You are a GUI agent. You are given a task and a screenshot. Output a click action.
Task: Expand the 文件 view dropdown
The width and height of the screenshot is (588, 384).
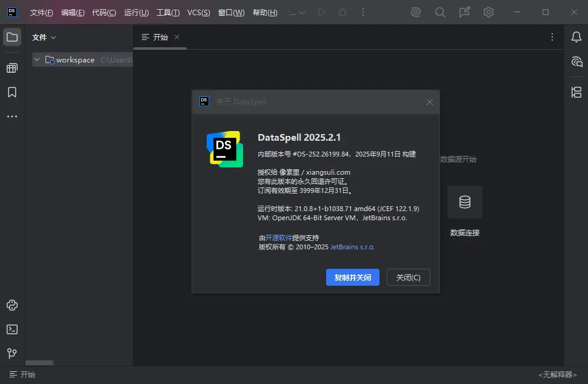pos(44,38)
